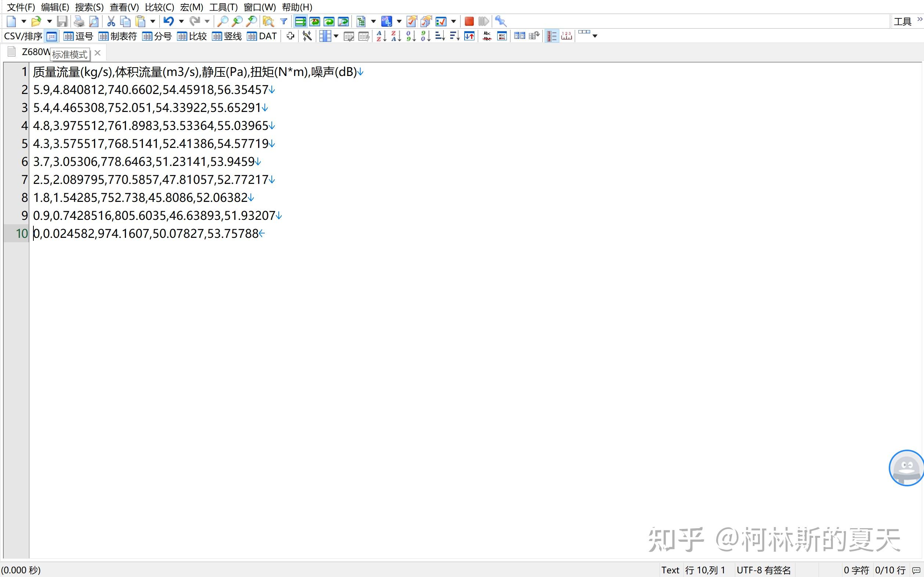Sort ascending A to Z
This screenshot has width=924, height=577.
(381, 36)
